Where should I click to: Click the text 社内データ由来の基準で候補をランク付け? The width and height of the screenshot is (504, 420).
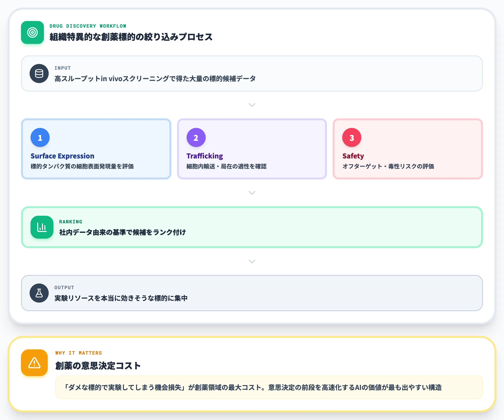[122, 232]
